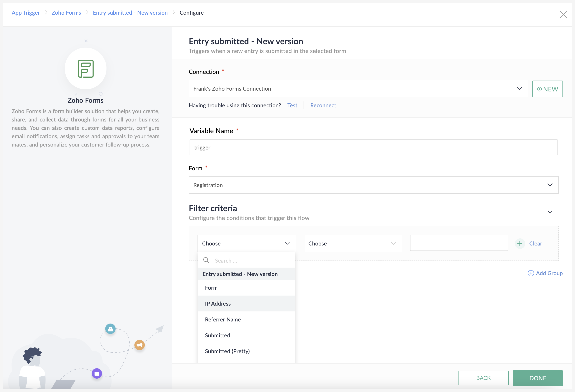Click the plus icon on NEW button
The width and height of the screenshot is (575, 392).
pyautogui.click(x=539, y=89)
